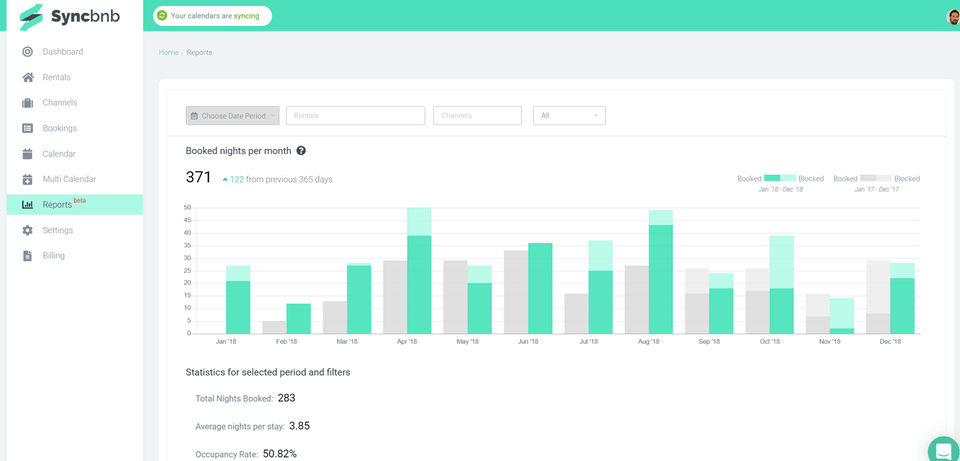Click the dark gray Booked 2017 legend swatch
This screenshot has width=960, height=461.
coord(868,179)
